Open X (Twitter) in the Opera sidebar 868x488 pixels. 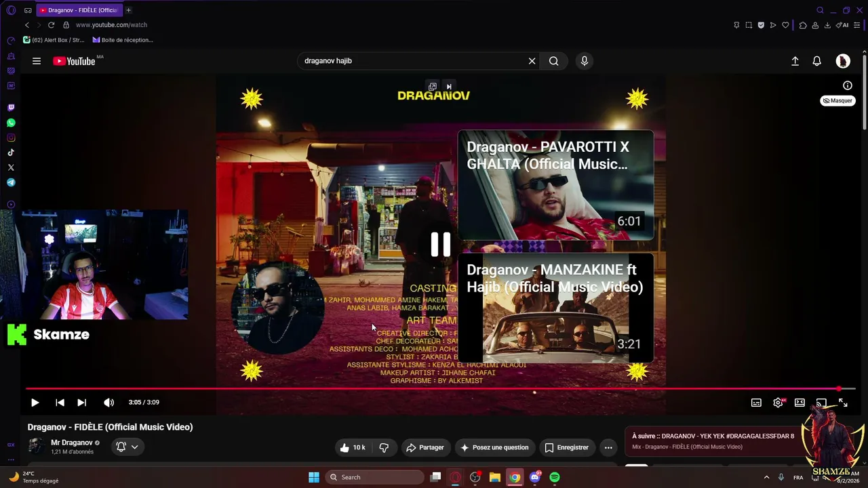[x=11, y=167]
